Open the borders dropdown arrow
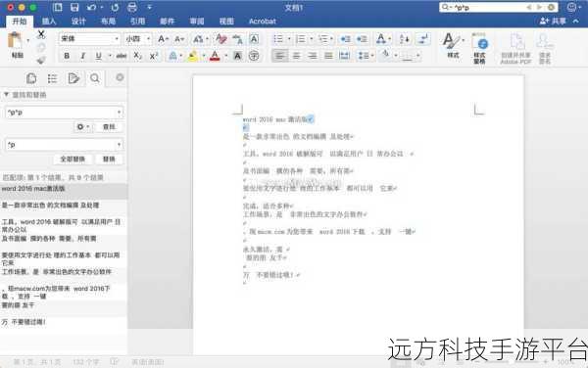 coord(417,56)
